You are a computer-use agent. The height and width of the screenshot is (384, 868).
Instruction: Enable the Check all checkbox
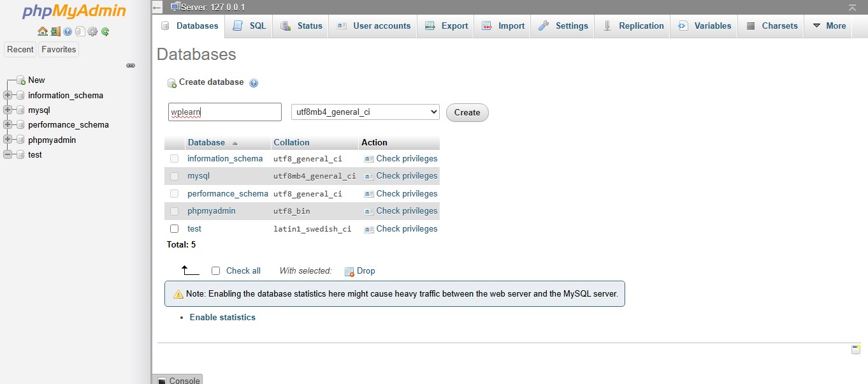pyautogui.click(x=215, y=270)
